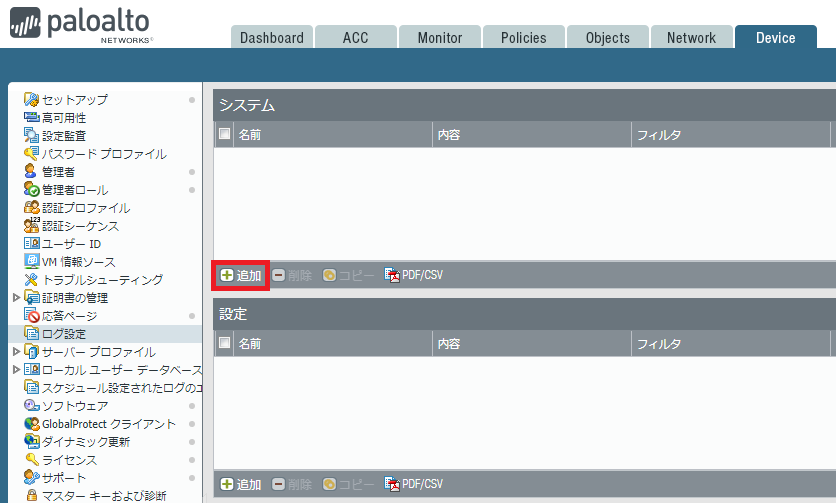Image resolution: width=836 pixels, height=503 pixels.
Task: Expand the ローカル ユーザー データベース node
Action: pyautogui.click(x=15, y=370)
